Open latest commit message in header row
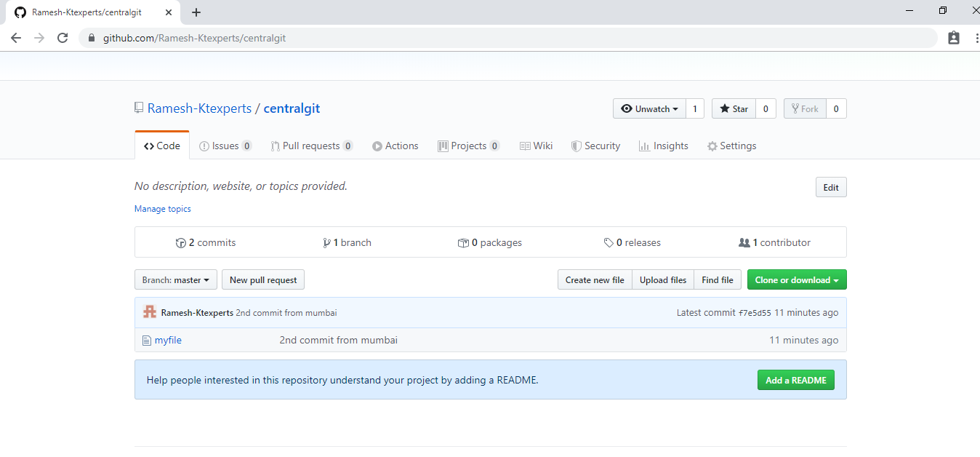Screen dimensions: 980x457 click(286, 313)
